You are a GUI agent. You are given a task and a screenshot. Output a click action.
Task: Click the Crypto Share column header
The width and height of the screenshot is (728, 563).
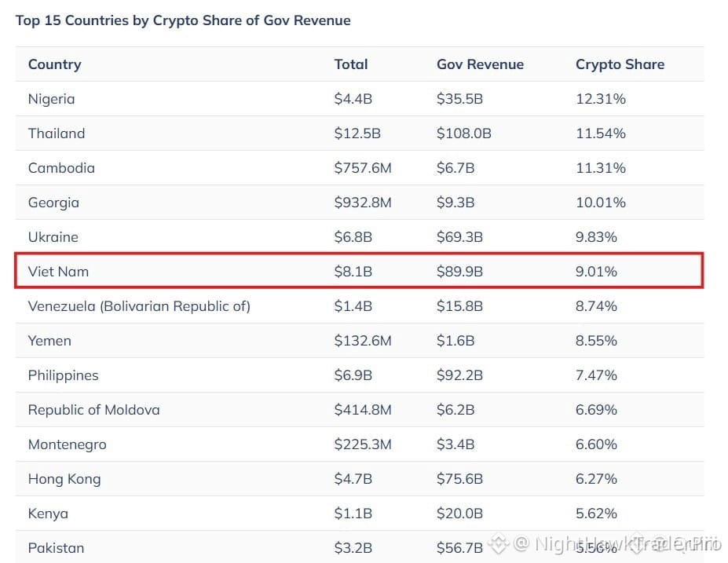click(620, 64)
